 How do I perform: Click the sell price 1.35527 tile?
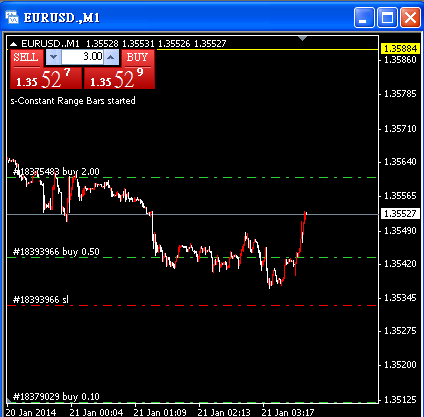click(46, 78)
